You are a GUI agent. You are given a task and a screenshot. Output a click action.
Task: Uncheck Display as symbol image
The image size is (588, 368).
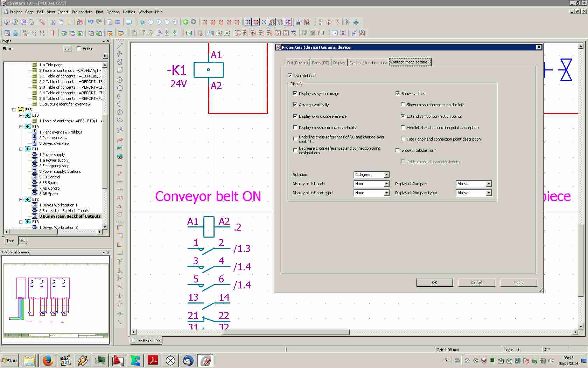[x=295, y=94]
